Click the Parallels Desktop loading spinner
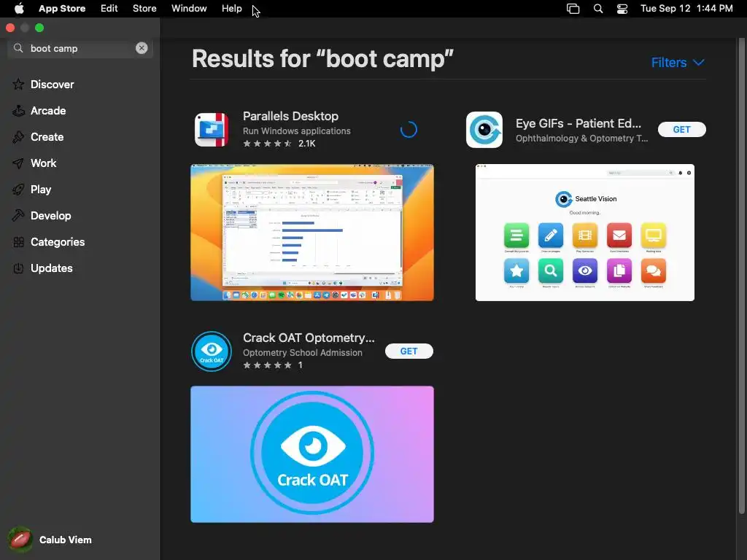Image resolution: width=747 pixels, height=560 pixels. tap(409, 130)
